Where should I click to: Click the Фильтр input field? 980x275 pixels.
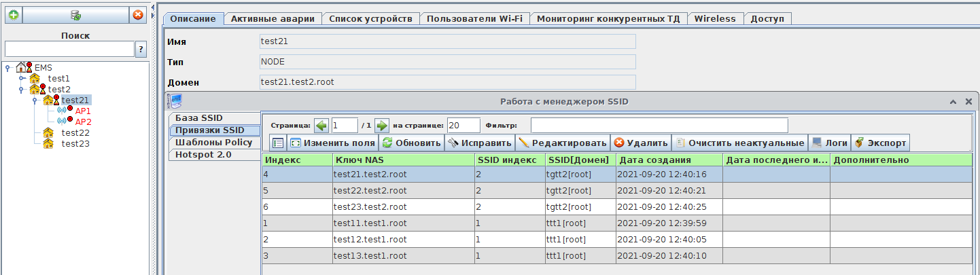pyautogui.click(x=659, y=125)
